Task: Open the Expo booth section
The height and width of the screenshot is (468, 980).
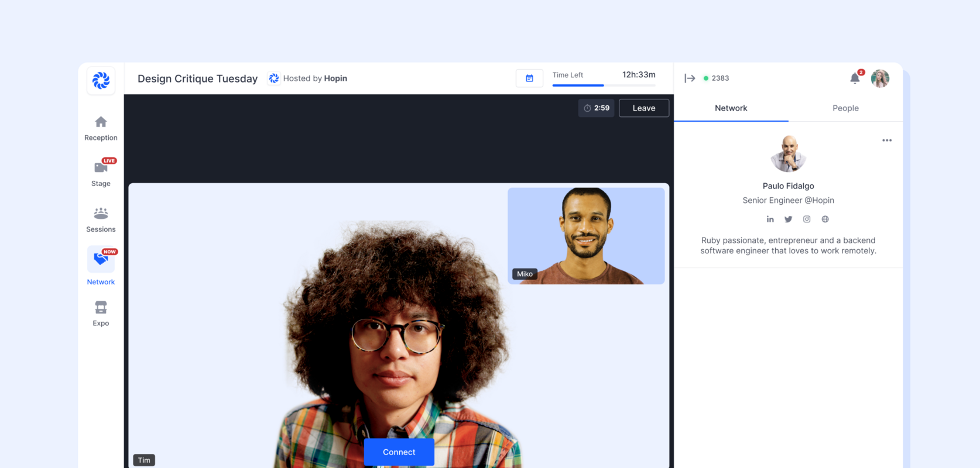Action: coord(101,313)
